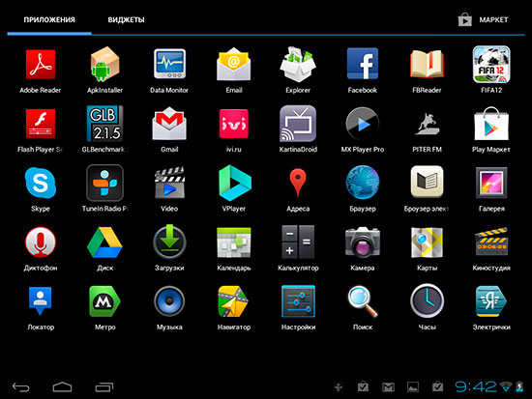Image resolution: width=532 pixels, height=399 pixels.
Task: Launch Навигатор app
Action: [234, 301]
